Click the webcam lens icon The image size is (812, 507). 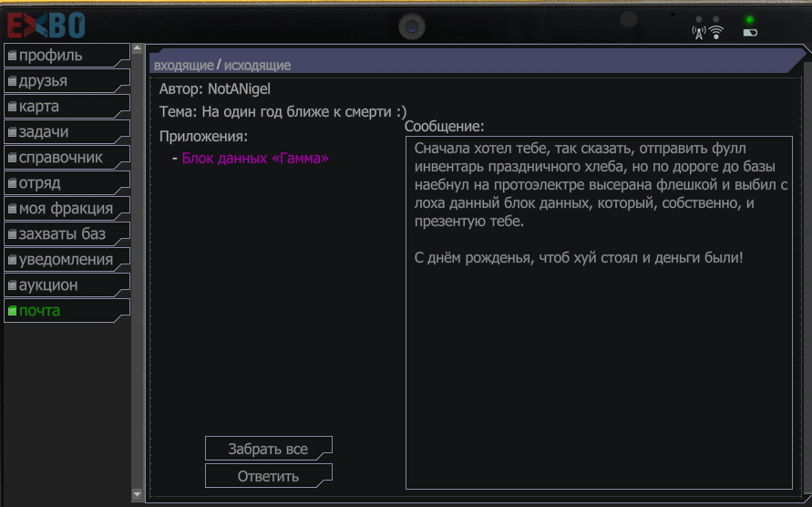(412, 26)
